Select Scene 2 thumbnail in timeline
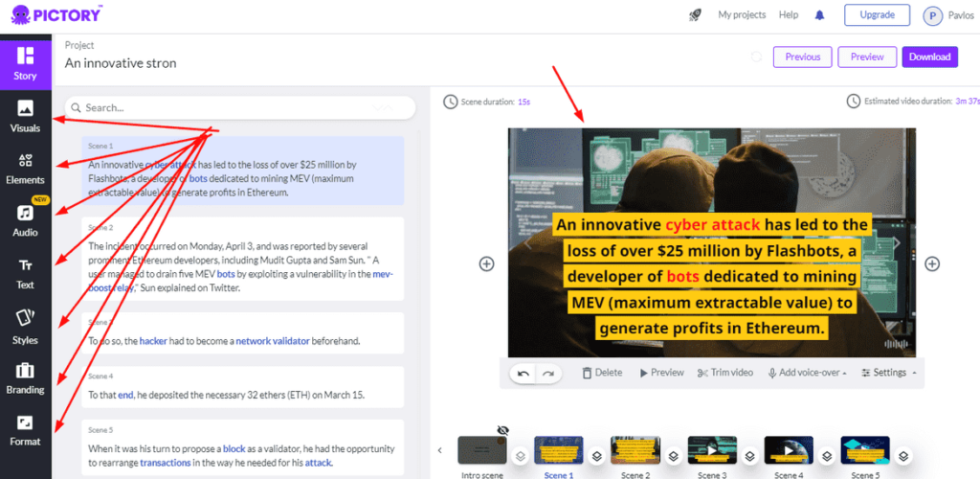This screenshot has height=479, width=980. pos(635,450)
